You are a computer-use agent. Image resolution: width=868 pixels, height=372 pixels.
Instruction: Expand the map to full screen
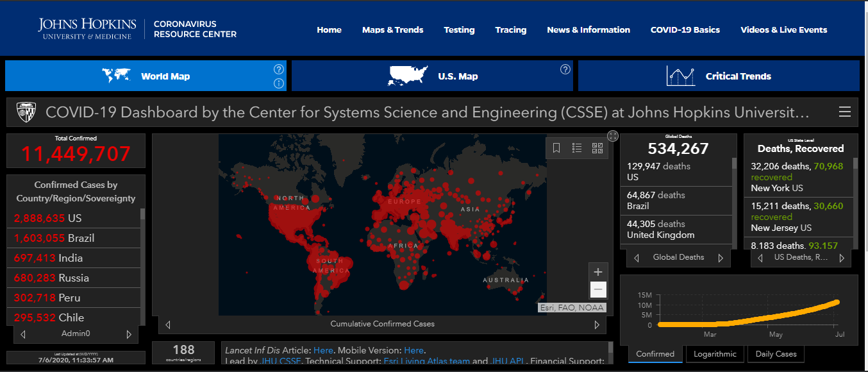pyautogui.click(x=613, y=136)
